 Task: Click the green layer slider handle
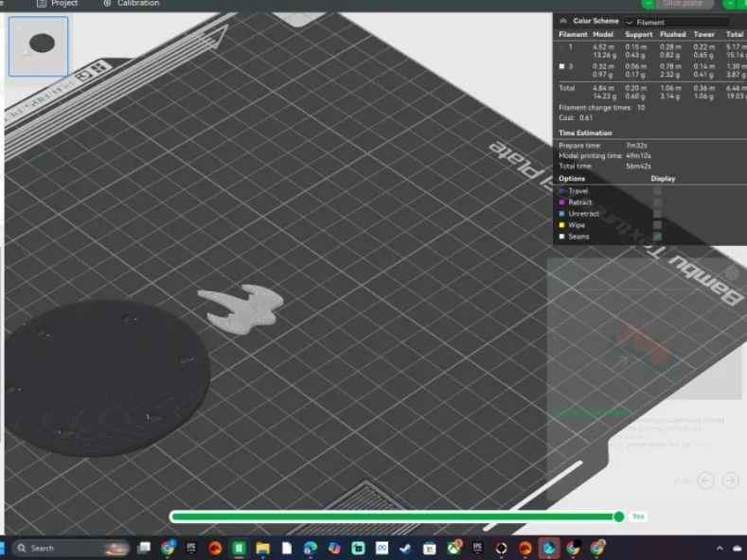[619, 516]
